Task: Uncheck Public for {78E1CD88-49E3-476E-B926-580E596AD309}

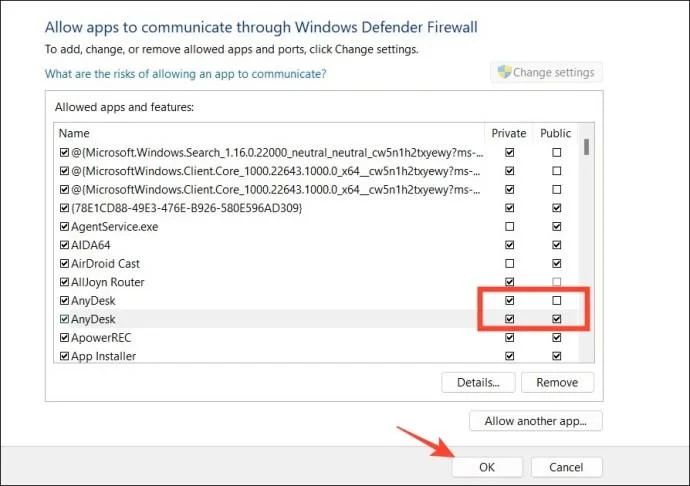Action: tap(557, 208)
